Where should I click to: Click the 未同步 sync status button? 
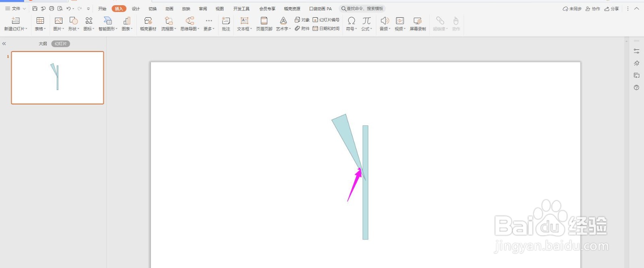click(x=572, y=8)
